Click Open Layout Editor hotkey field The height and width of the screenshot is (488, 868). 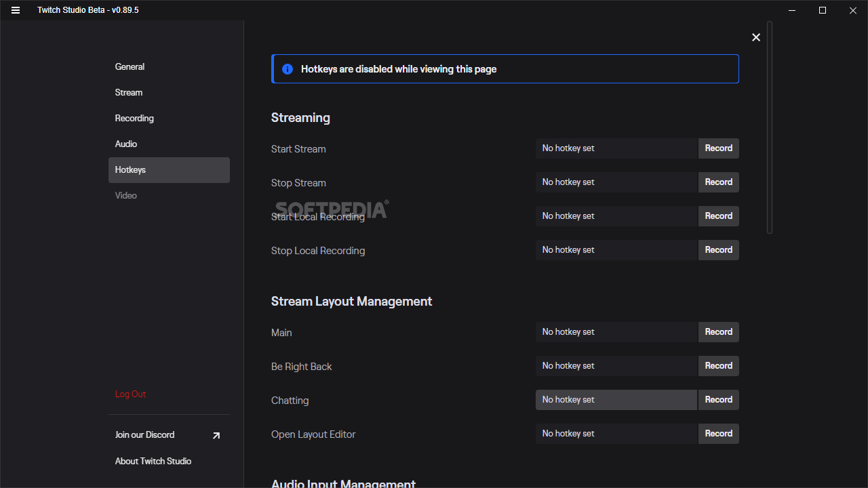coord(616,434)
